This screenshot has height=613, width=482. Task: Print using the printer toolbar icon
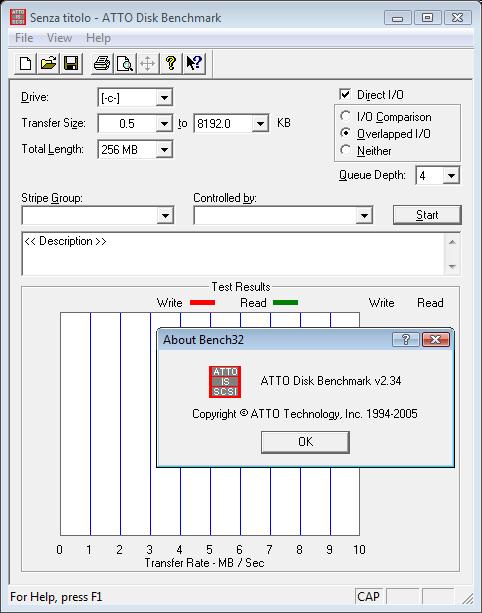tap(102, 63)
